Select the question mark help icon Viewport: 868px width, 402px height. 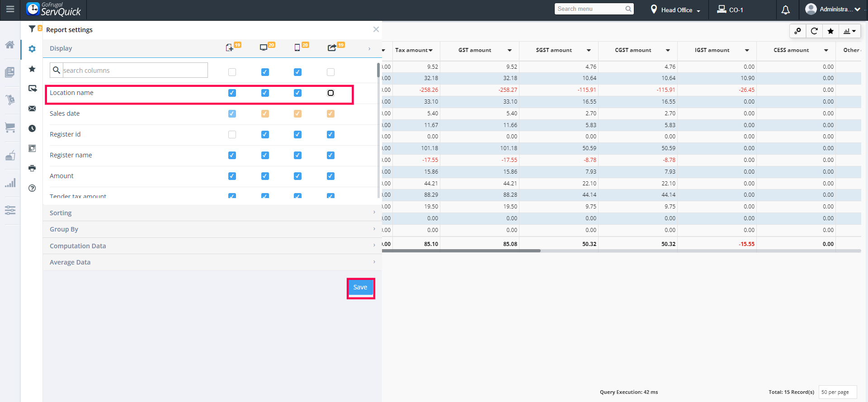click(x=32, y=188)
